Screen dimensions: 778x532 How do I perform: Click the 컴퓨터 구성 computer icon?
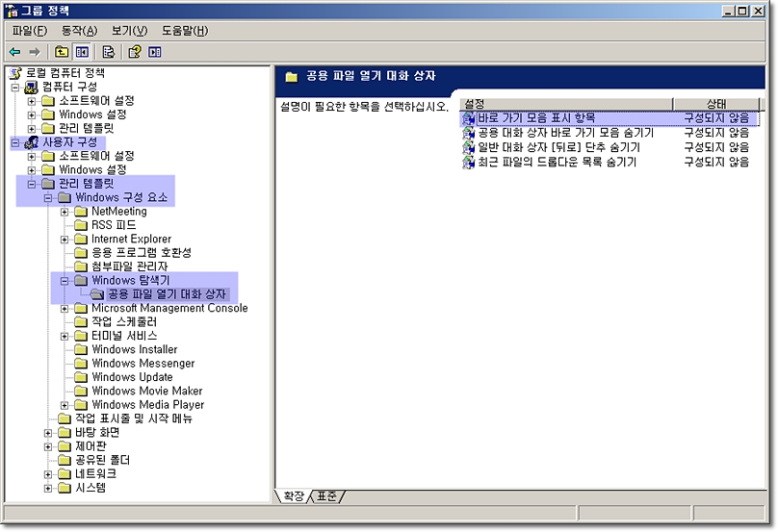pyautogui.click(x=32, y=88)
